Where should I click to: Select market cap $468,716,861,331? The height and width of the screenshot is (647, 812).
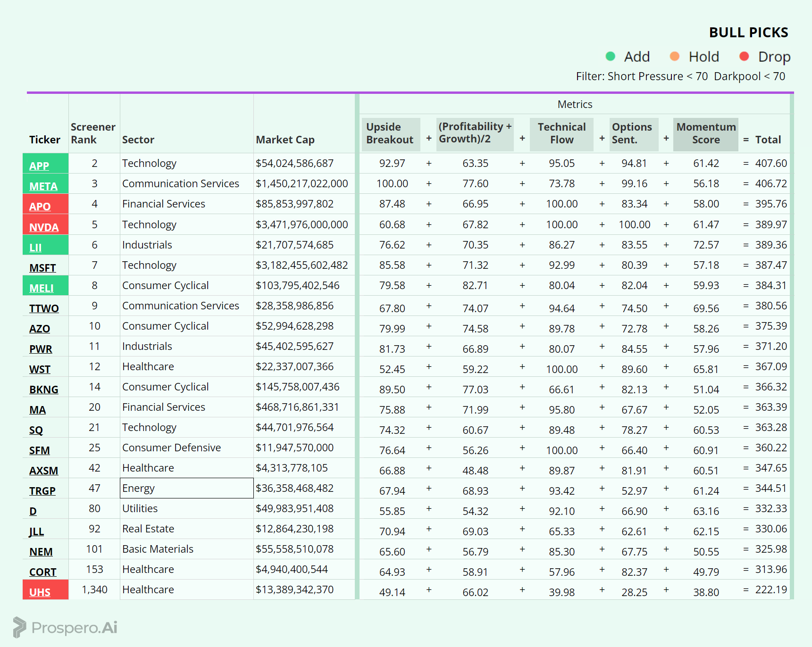297,407
